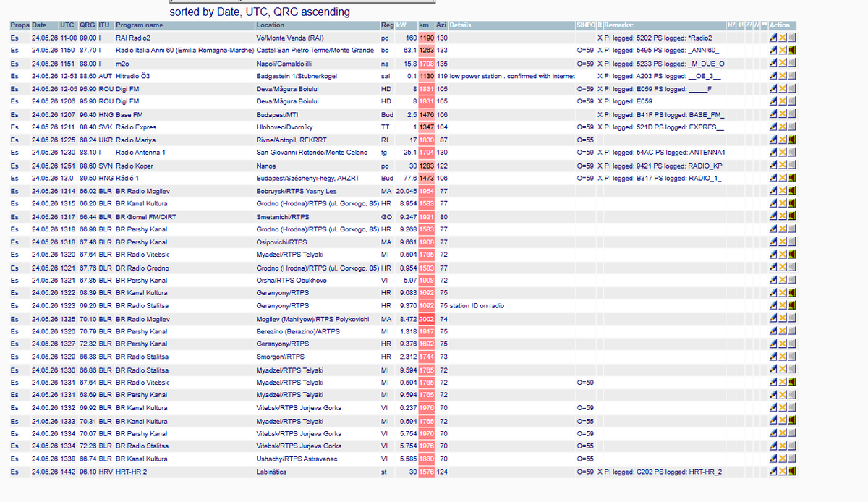Edit the Ushachy BR Kanal Kultura entry
Screen dimensions: 868x502
tap(773, 459)
